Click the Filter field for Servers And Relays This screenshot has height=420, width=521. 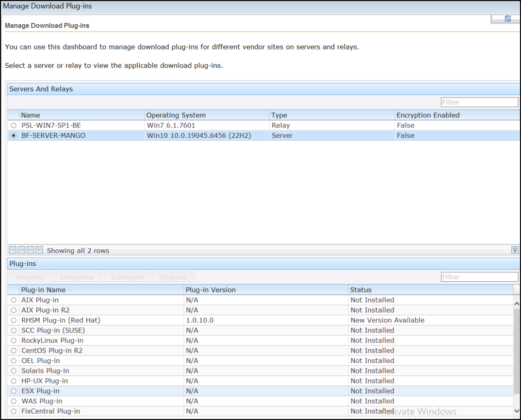479,102
